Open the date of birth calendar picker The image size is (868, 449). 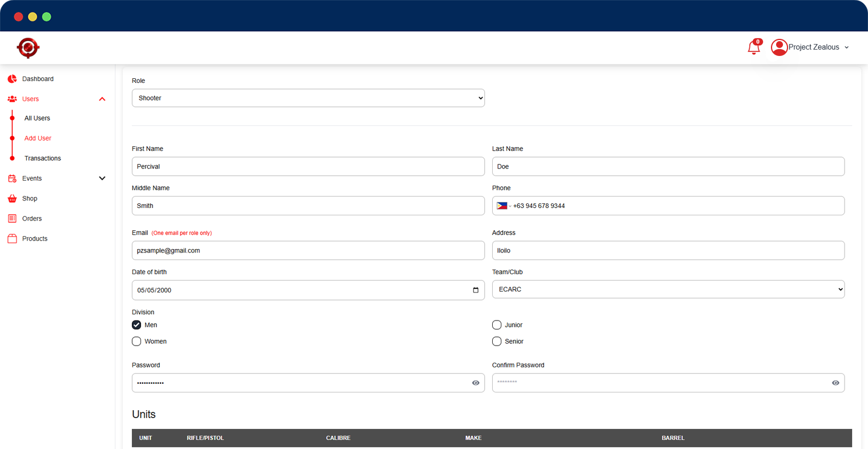476,290
